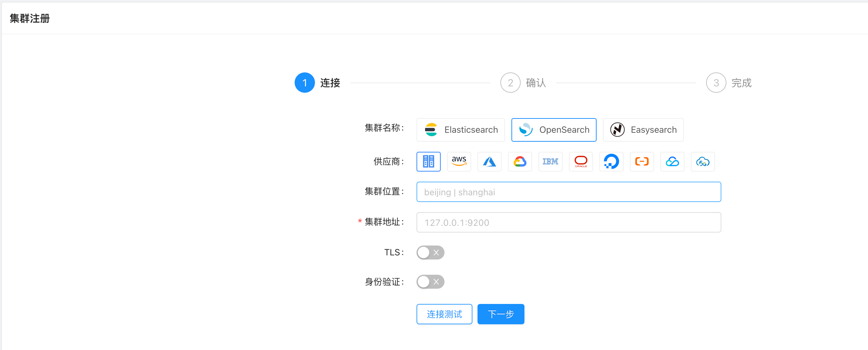Screen dimensions: 868x350
Task: Click step 3 完成 in the stepper
Action: pos(729,83)
